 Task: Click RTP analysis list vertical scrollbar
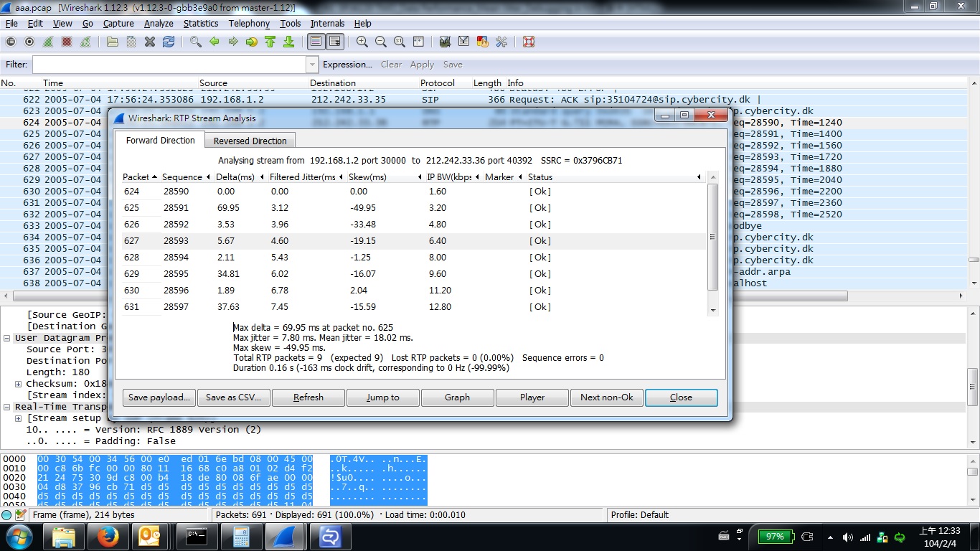click(712, 237)
